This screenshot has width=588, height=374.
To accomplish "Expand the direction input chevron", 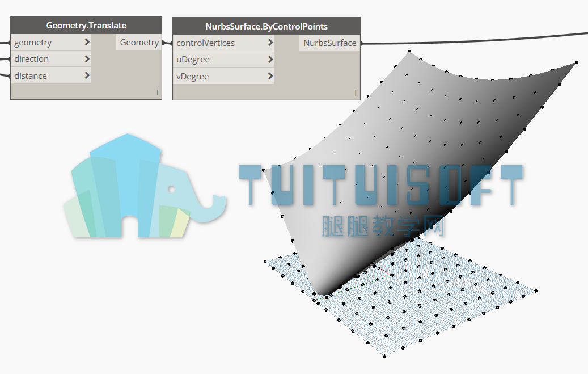I will click(87, 59).
